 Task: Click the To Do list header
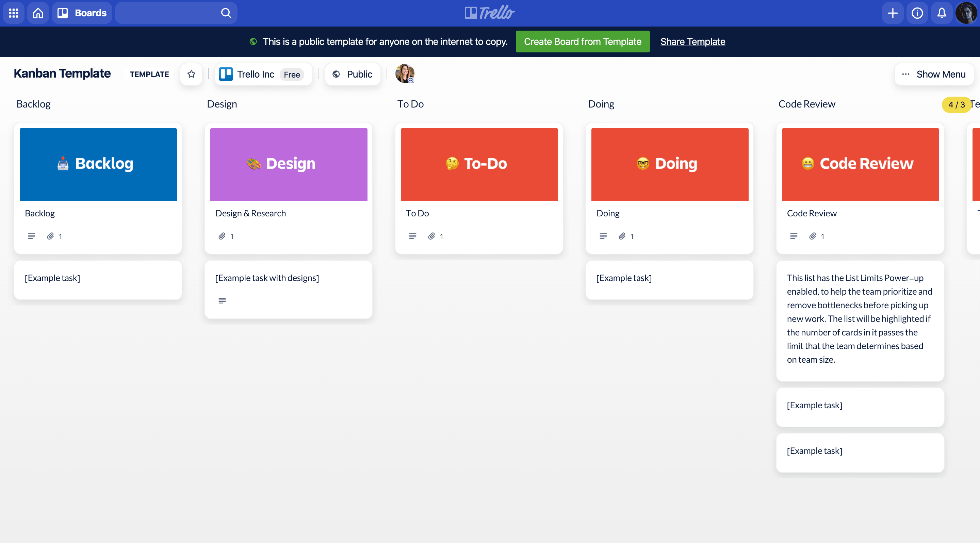410,104
